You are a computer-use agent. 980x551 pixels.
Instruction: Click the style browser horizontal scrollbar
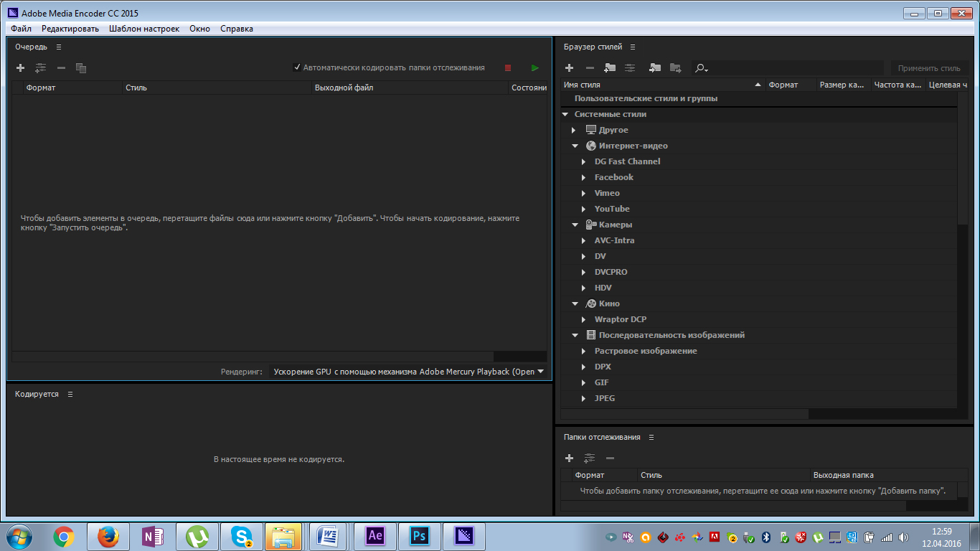pos(684,414)
